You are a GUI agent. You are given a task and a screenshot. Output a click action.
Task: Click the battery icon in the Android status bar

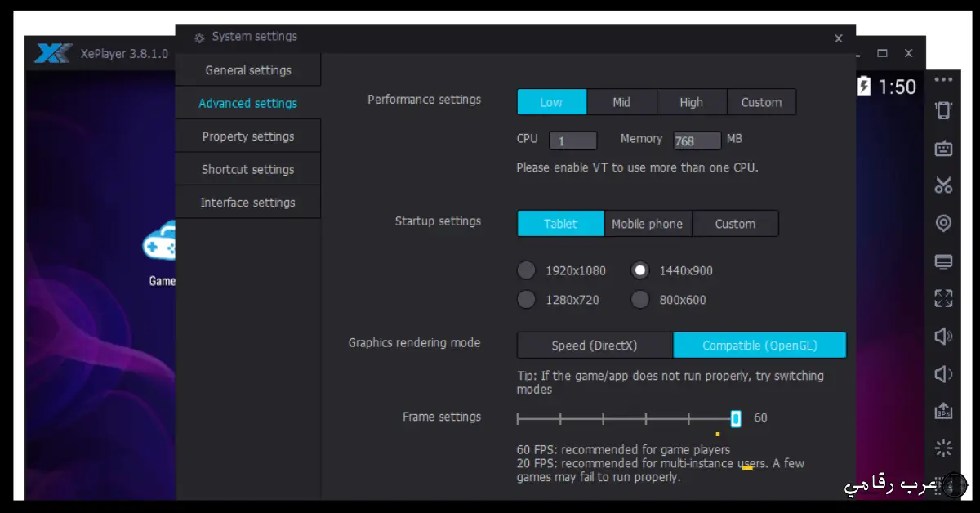[864, 86]
